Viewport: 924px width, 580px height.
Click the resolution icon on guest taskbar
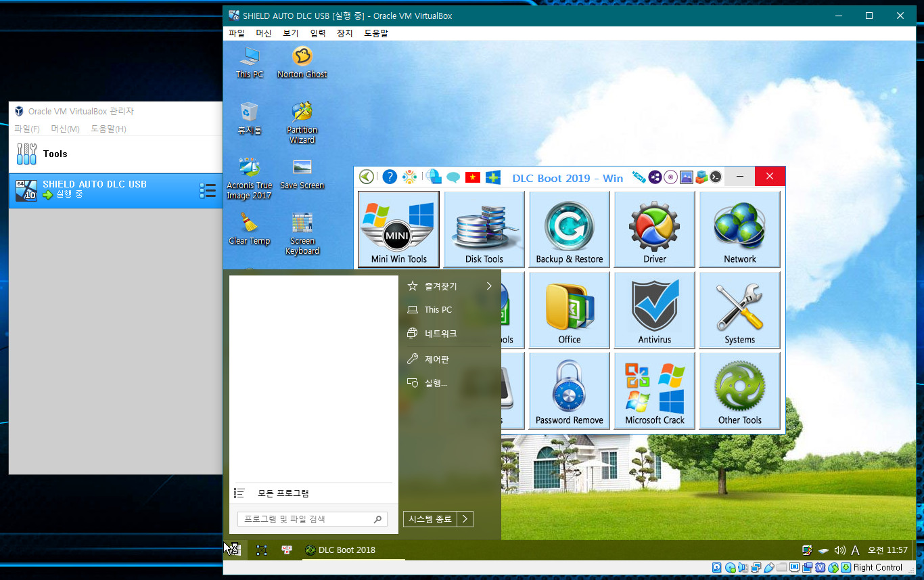[262, 550]
